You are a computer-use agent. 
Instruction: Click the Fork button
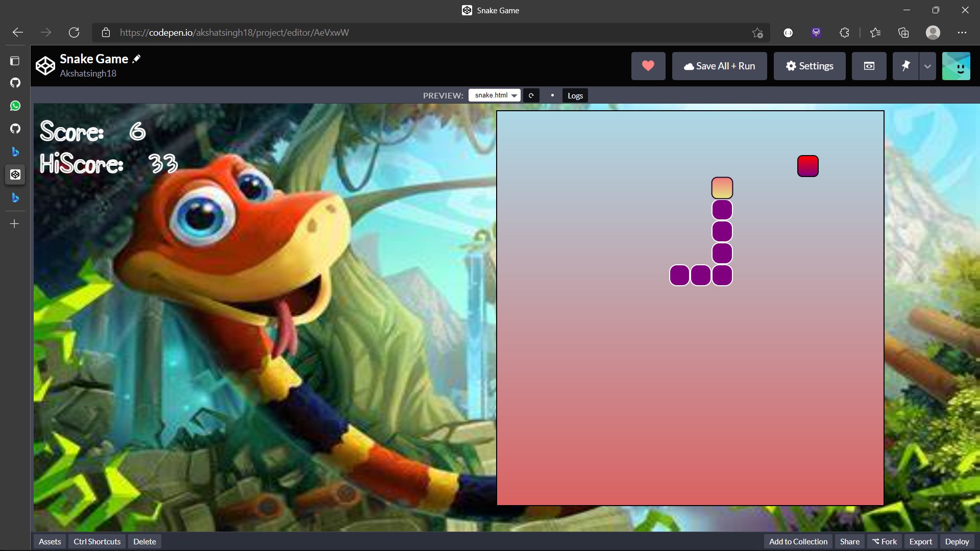pos(885,541)
